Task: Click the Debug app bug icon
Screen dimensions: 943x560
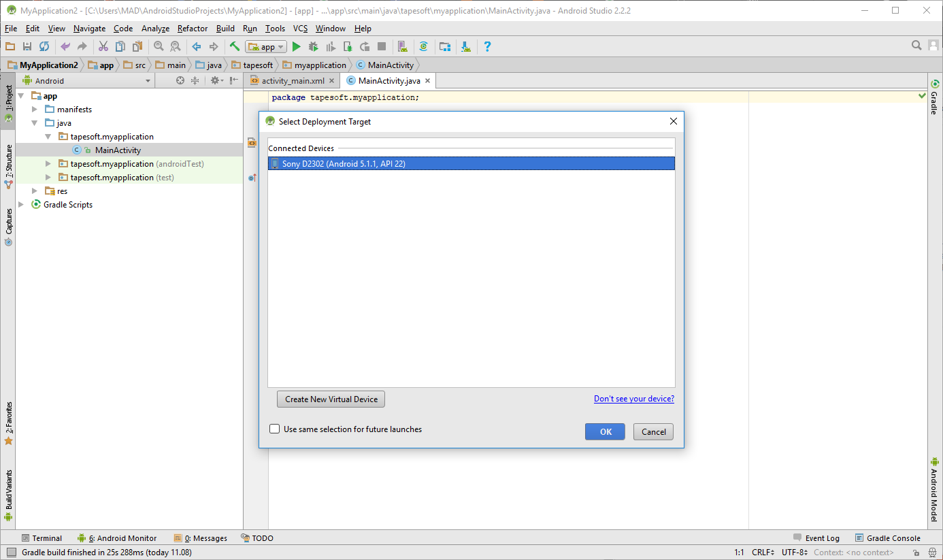Action: pyautogui.click(x=313, y=46)
